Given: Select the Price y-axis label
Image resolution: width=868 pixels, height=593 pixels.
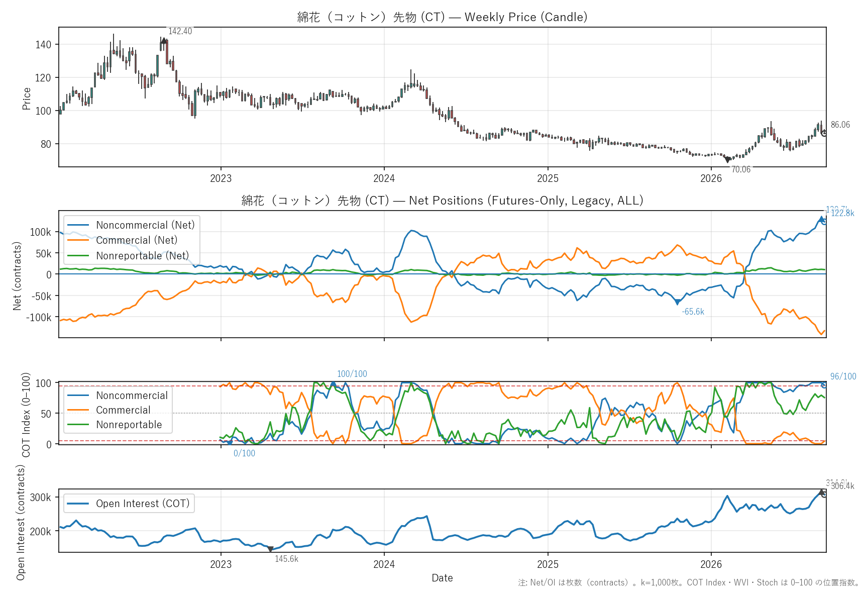Looking at the screenshot, I should (x=27, y=98).
